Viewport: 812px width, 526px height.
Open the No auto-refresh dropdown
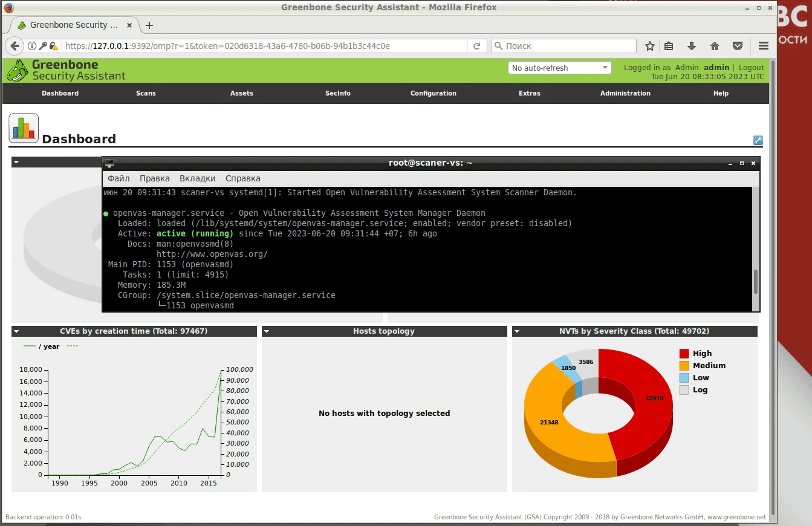click(x=559, y=68)
